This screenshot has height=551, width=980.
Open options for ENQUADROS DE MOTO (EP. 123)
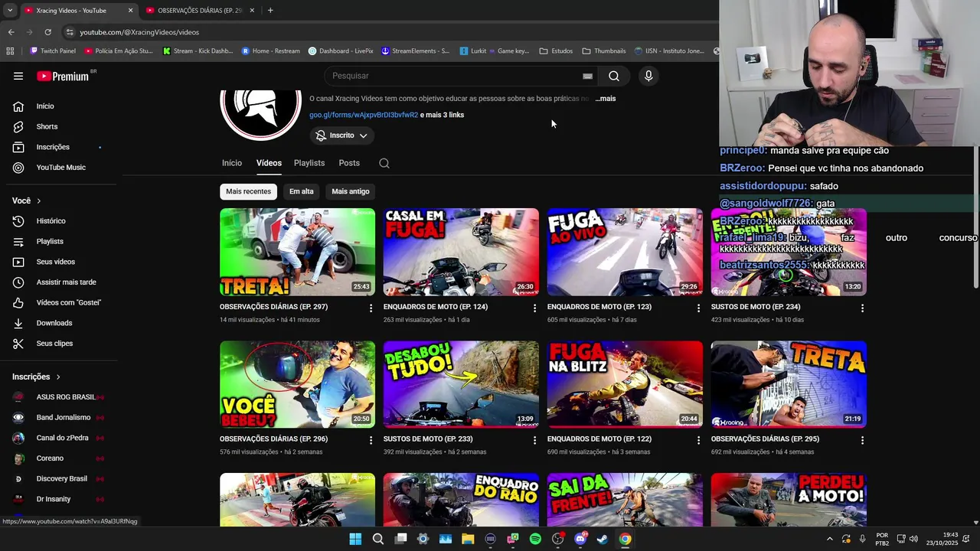(x=698, y=308)
